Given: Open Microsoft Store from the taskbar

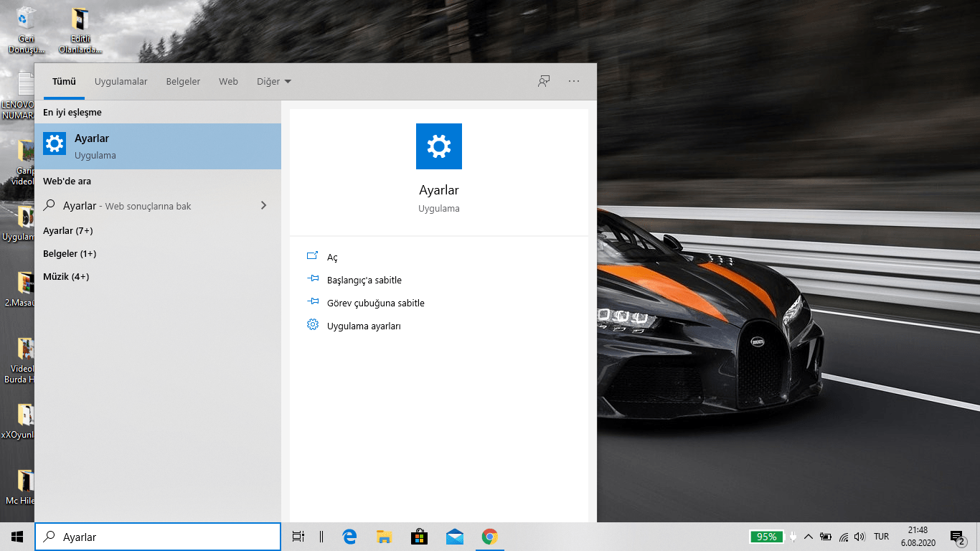Looking at the screenshot, I should pos(419,537).
